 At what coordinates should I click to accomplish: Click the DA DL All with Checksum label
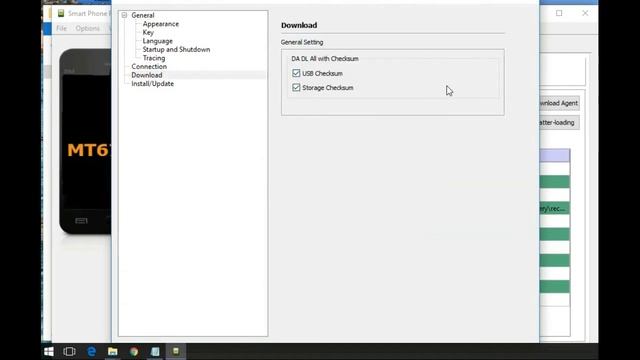pyautogui.click(x=325, y=59)
